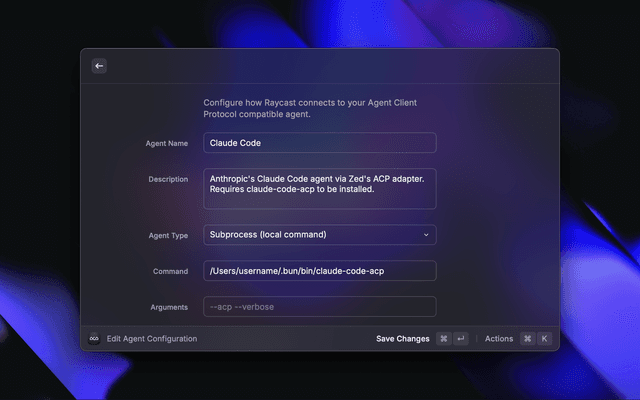Click the K key icon beside Actions
The height and width of the screenshot is (400, 640).
tap(544, 339)
